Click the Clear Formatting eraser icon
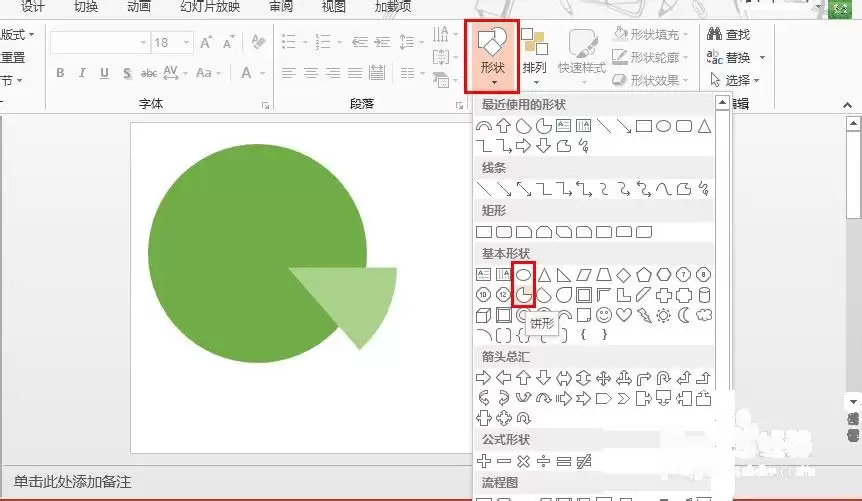Image resolution: width=862 pixels, height=501 pixels. 258,42
